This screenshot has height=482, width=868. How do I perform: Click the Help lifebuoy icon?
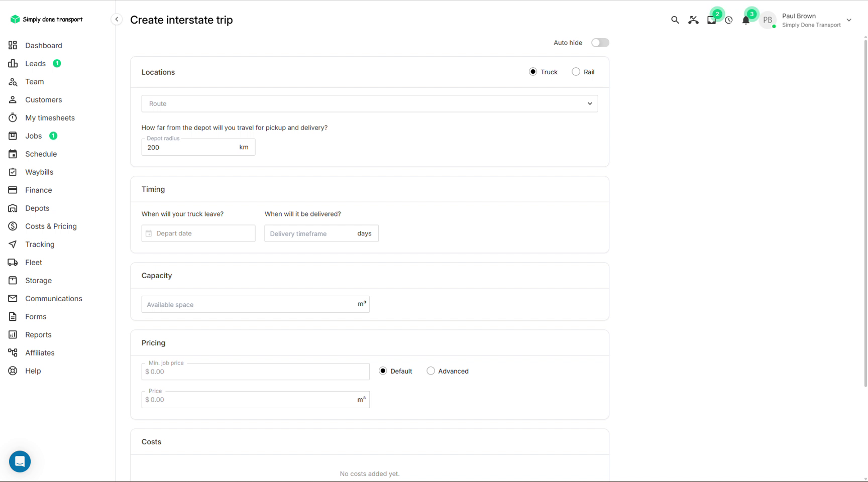[13, 371]
